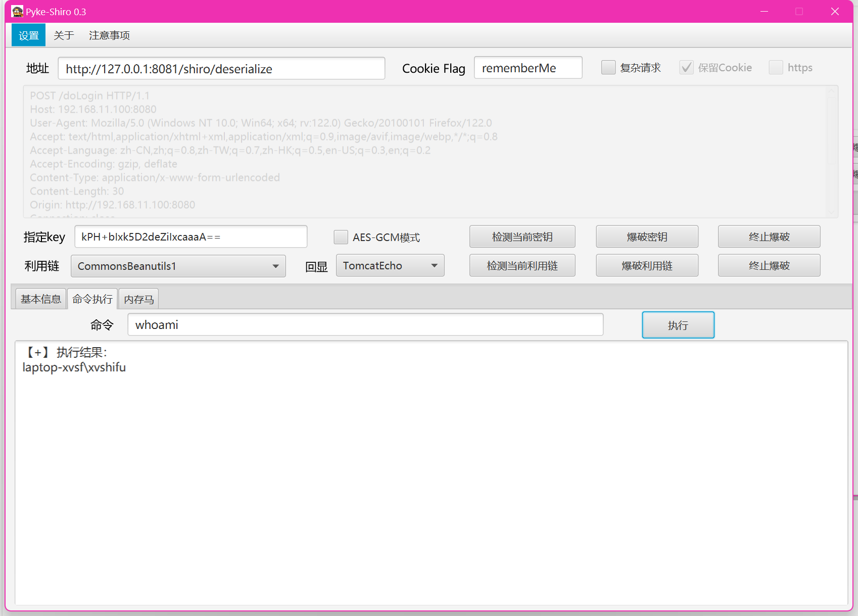This screenshot has height=616, width=858.
Task: Run the command with the 执行 button
Action: tap(678, 325)
